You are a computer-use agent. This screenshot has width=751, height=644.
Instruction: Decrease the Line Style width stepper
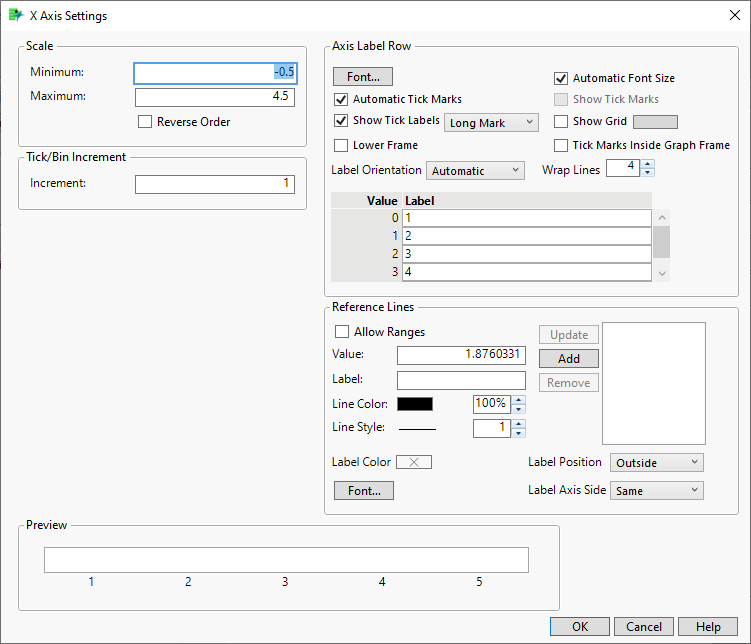(519, 433)
